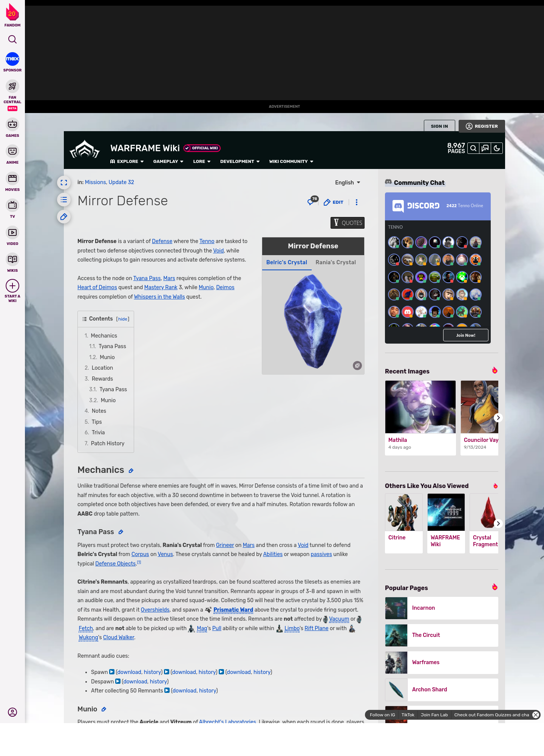Enlarge the crystal infobox image

point(357,366)
